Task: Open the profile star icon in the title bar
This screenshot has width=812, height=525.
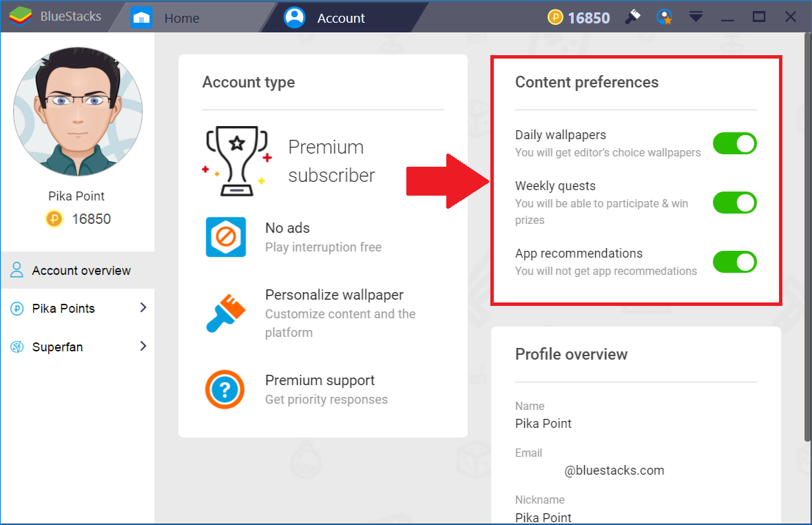Action: coord(665,17)
